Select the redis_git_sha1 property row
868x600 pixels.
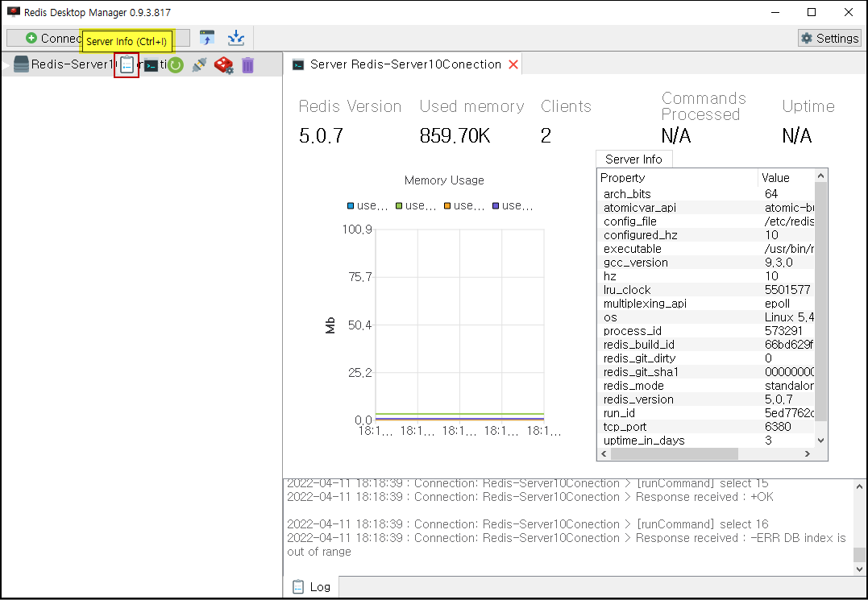[706, 372]
